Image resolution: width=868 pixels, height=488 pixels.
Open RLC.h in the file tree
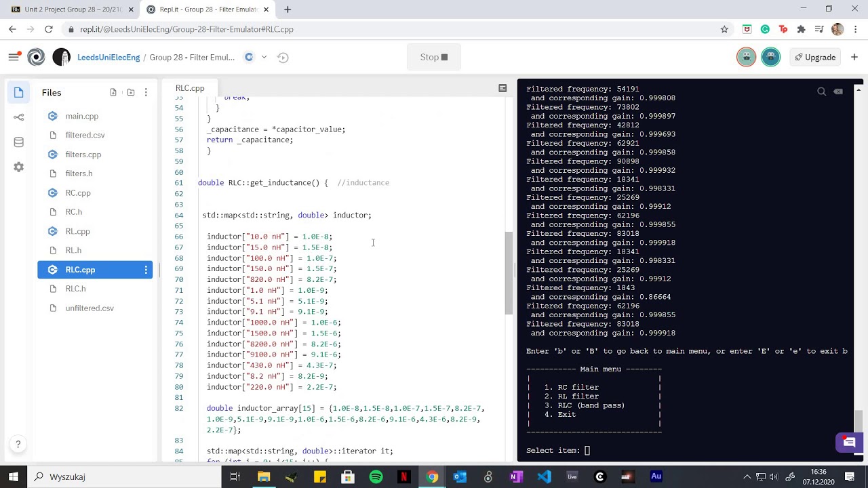click(x=75, y=289)
